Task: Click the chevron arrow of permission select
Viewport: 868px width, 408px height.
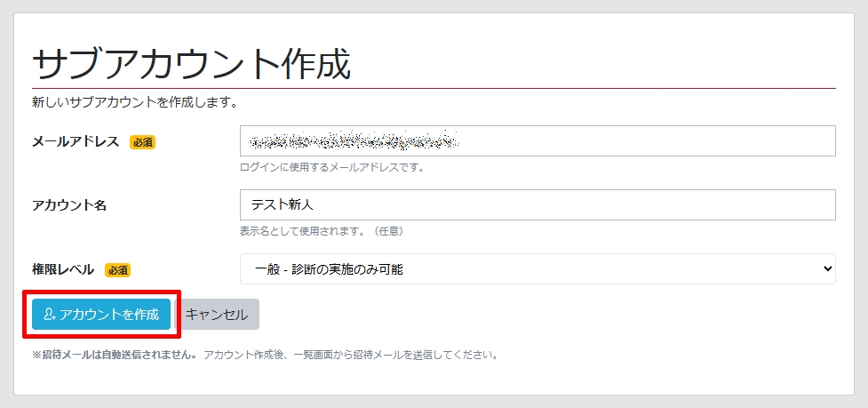Action: [827, 268]
